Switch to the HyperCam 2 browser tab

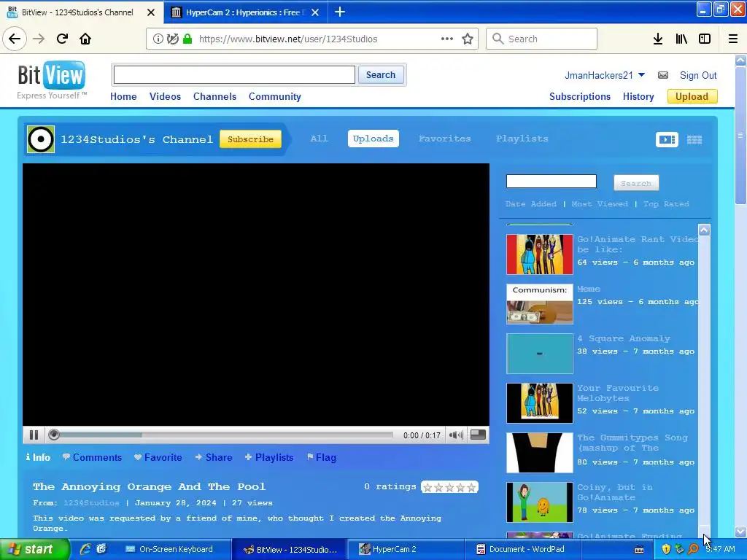[x=245, y=12]
